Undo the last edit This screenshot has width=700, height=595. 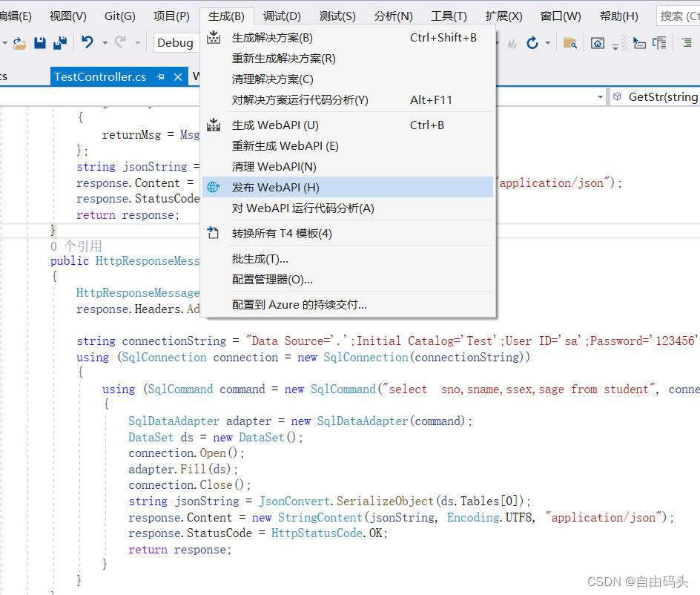click(87, 43)
